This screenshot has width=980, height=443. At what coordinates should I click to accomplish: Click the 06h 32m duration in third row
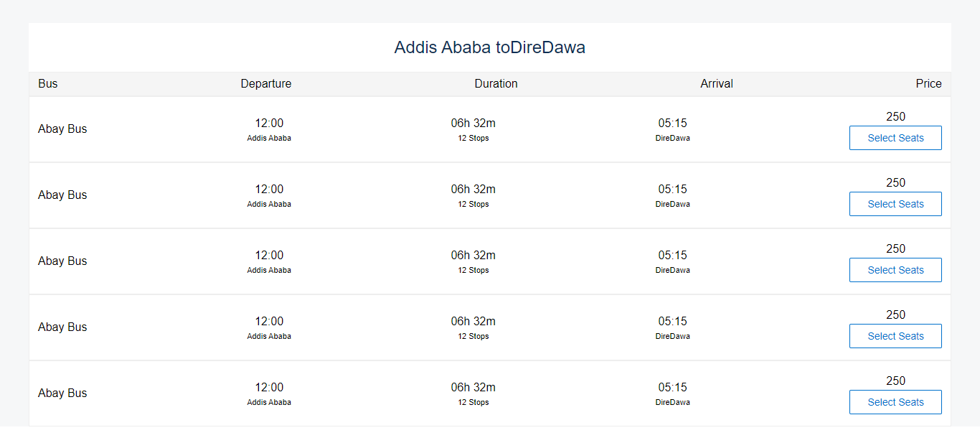click(x=473, y=256)
